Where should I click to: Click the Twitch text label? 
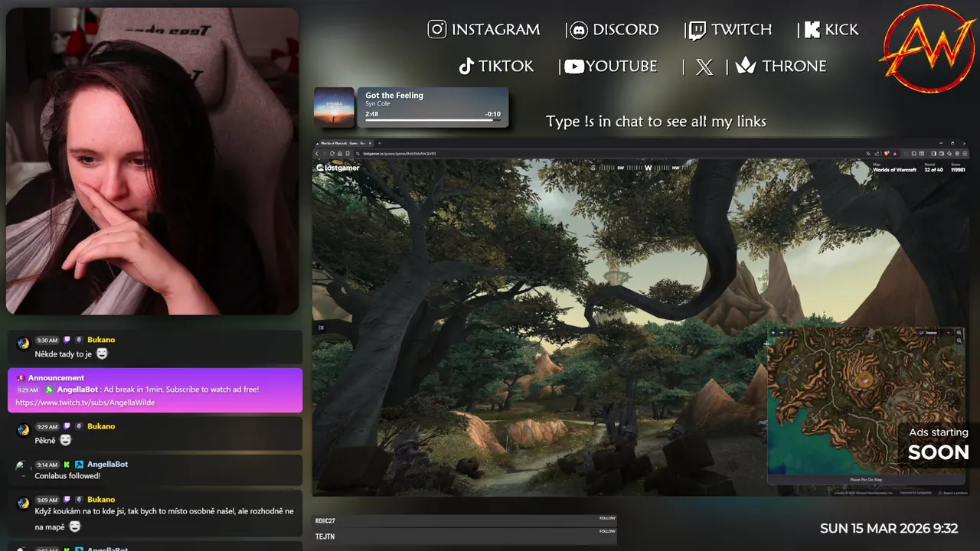pyautogui.click(x=741, y=30)
